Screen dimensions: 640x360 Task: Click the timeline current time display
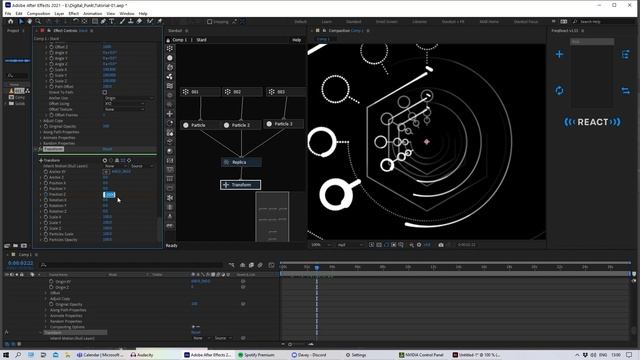(x=20, y=263)
